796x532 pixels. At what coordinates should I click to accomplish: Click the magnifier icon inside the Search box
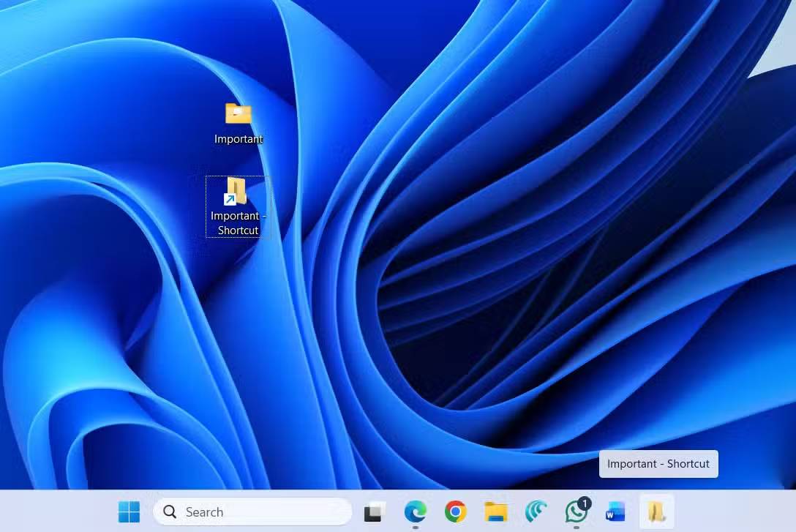click(169, 512)
